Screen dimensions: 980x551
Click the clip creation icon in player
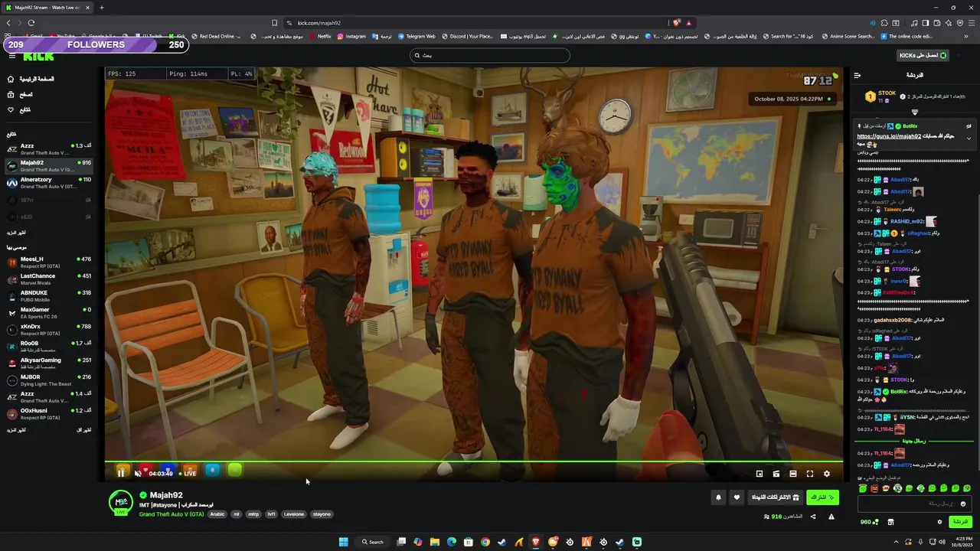click(x=776, y=474)
